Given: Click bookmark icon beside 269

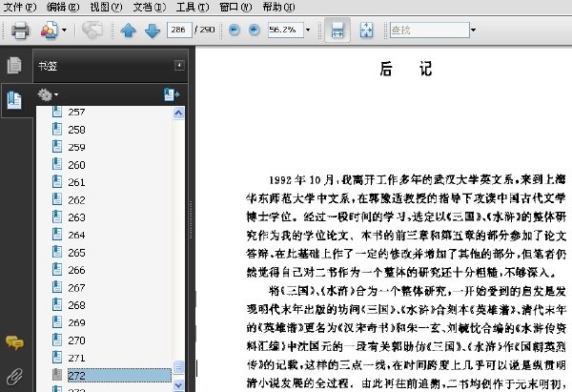Looking at the screenshot, I should (x=57, y=322).
